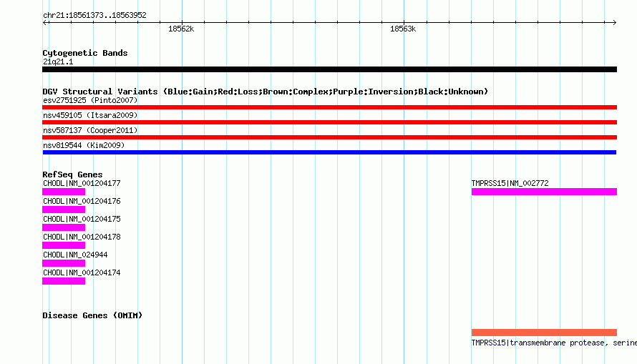Click the CHODL|NM_001204174 gene label
Image resolution: width=637 pixels, height=364 pixels.
point(82,272)
